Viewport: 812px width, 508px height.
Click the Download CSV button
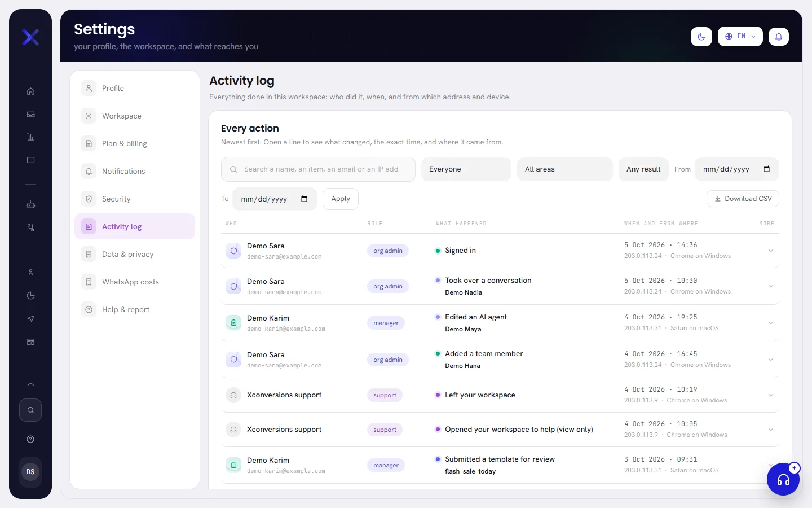pyautogui.click(x=743, y=199)
